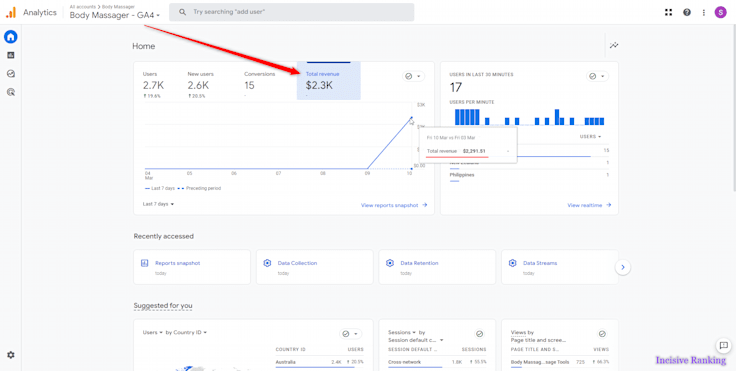Click the Google Analytics logo
The width and height of the screenshot is (736, 371).
(x=10, y=13)
